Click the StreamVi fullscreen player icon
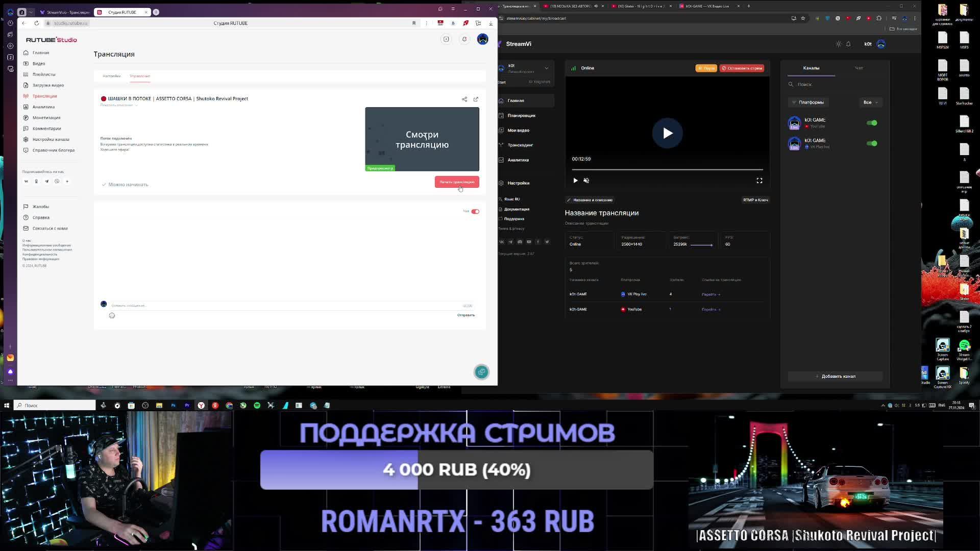The image size is (980, 551). [759, 181]
